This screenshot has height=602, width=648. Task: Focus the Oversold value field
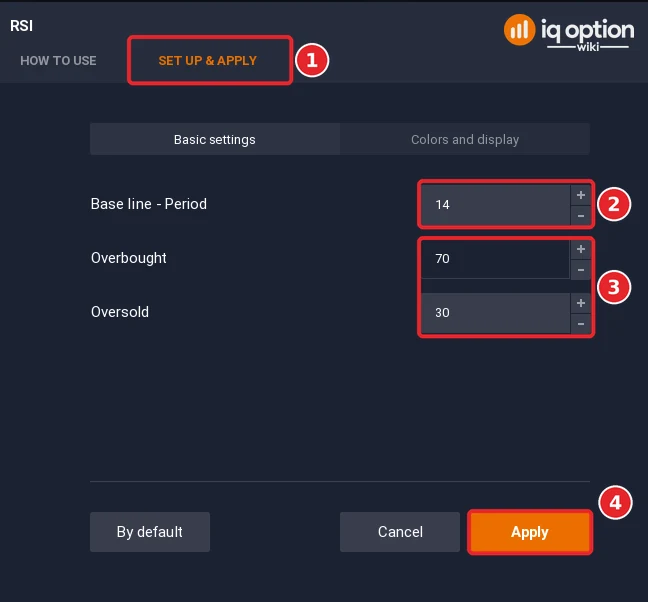(496, 313)
